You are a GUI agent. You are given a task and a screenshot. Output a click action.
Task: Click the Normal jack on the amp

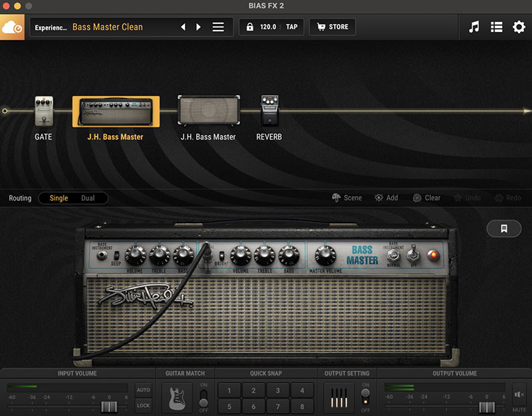coord(393,255)
